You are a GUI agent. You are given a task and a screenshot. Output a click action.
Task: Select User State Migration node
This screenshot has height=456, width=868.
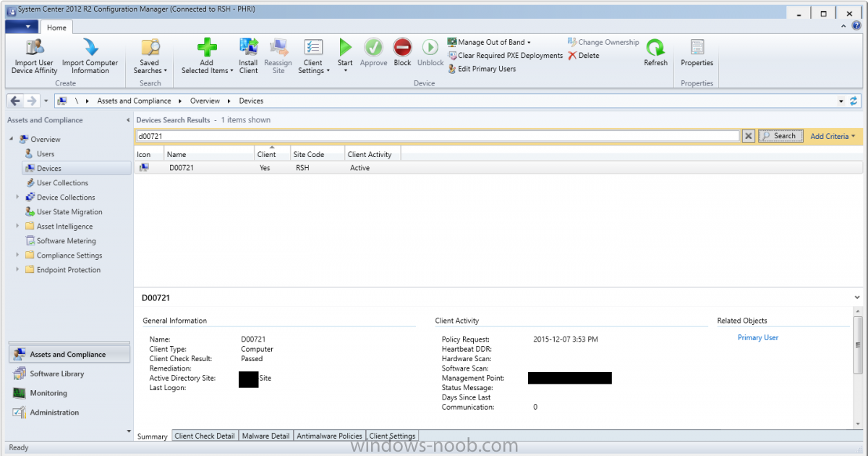tap(69, 211)
